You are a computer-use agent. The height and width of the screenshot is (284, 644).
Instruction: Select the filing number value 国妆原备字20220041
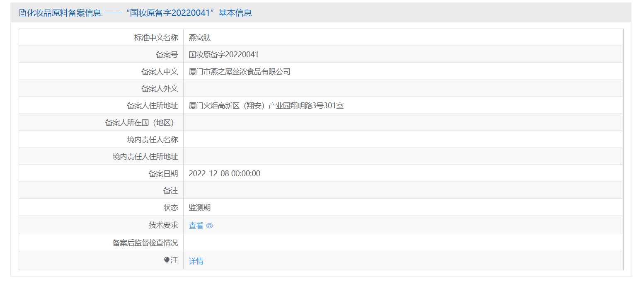(x=224, y=55)
